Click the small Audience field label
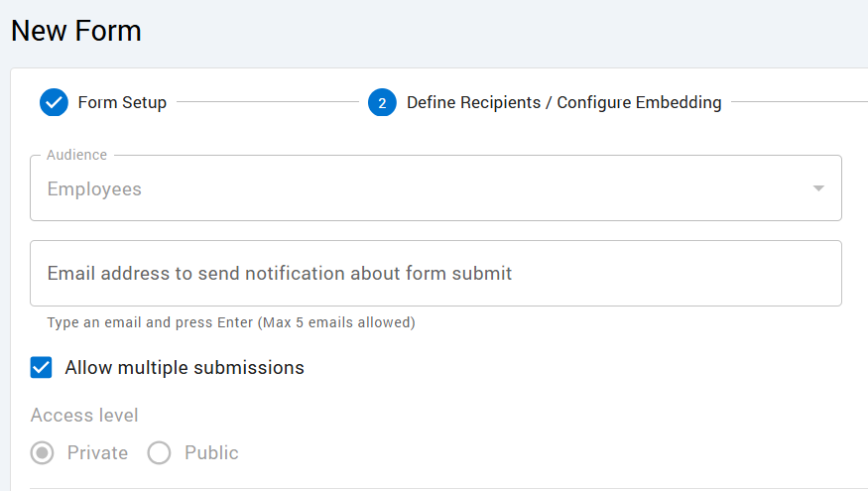The image size is (868, 491). point(76,155)
